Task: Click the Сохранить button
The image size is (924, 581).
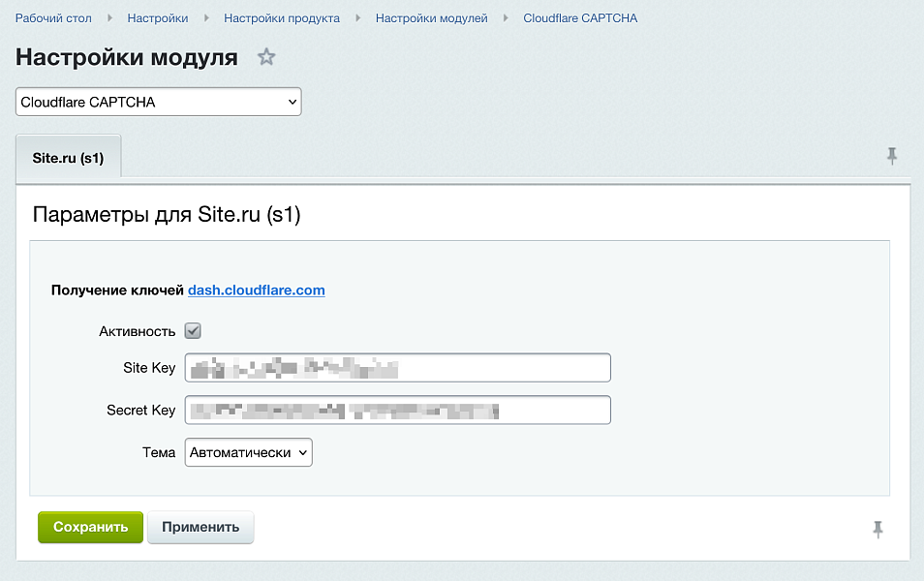Action: [x=89, y=527]
